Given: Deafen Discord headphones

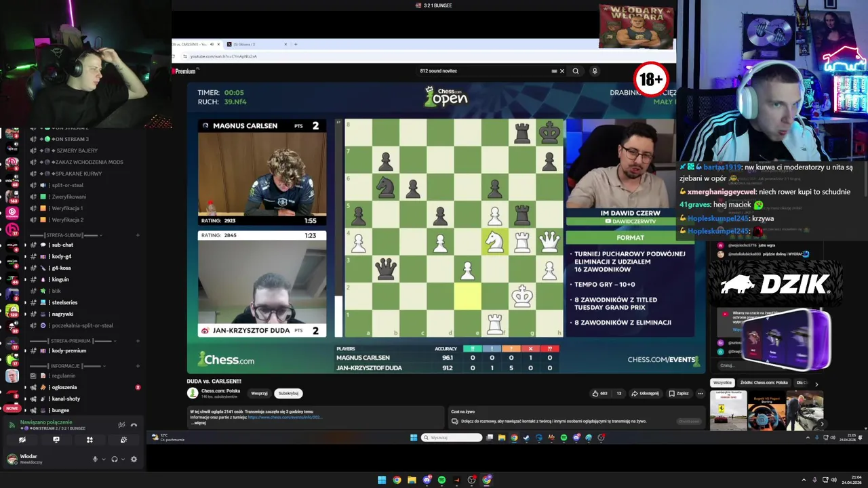Looking at the screenshot, I should point(114,459).
